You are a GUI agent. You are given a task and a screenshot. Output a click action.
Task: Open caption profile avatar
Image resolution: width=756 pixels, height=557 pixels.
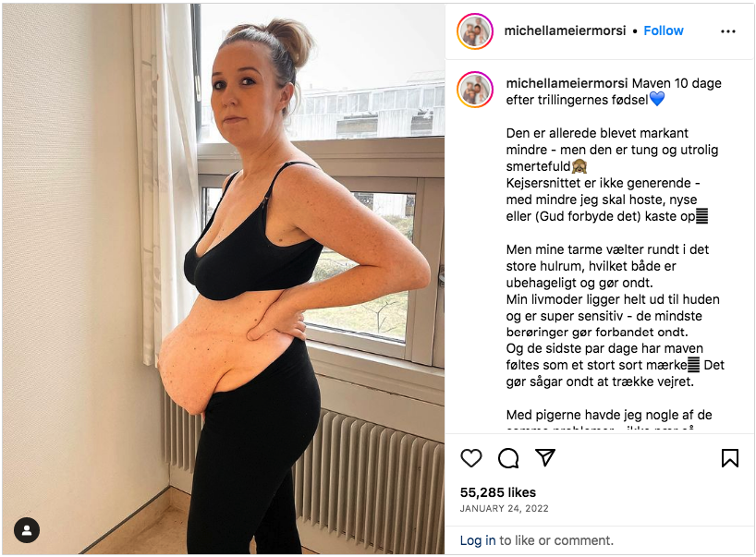(475, 90)
